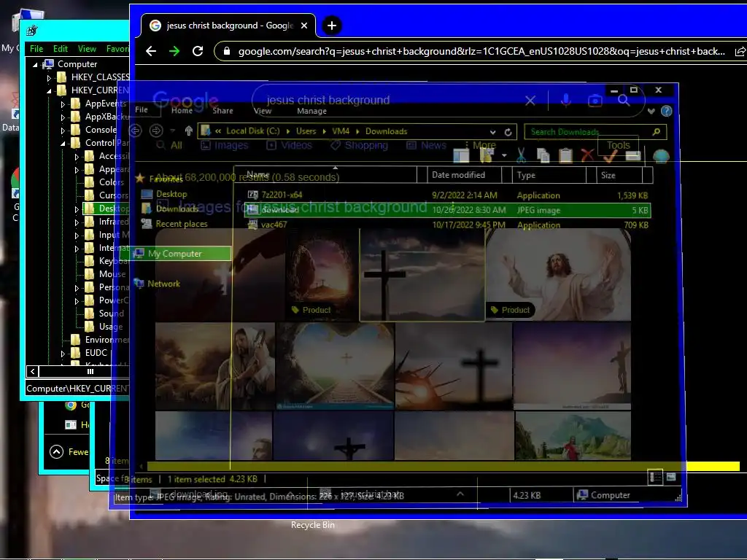This screenshot has height=560, width=747.
Task: Select the download JPEG image row
Action: (x=447, y=210)
